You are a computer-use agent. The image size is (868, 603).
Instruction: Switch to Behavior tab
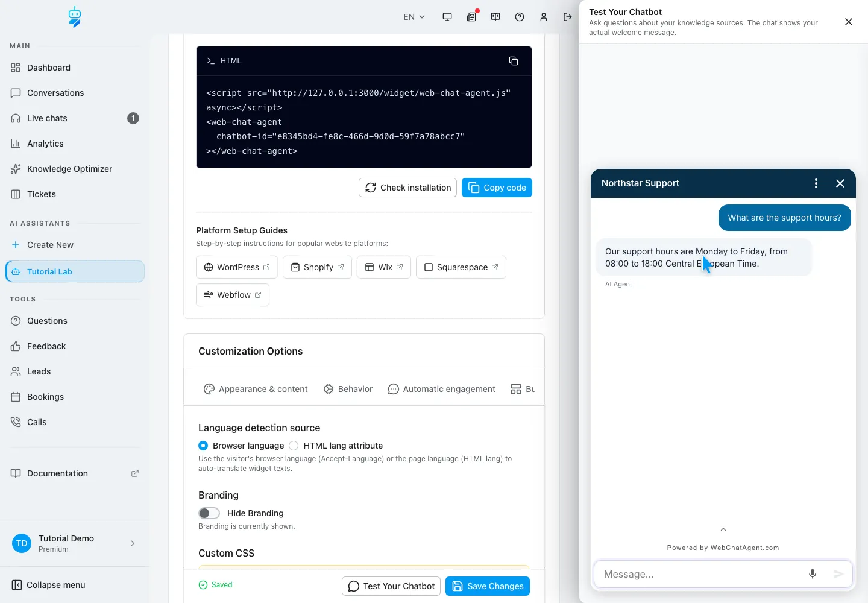(x=348, y=389)
